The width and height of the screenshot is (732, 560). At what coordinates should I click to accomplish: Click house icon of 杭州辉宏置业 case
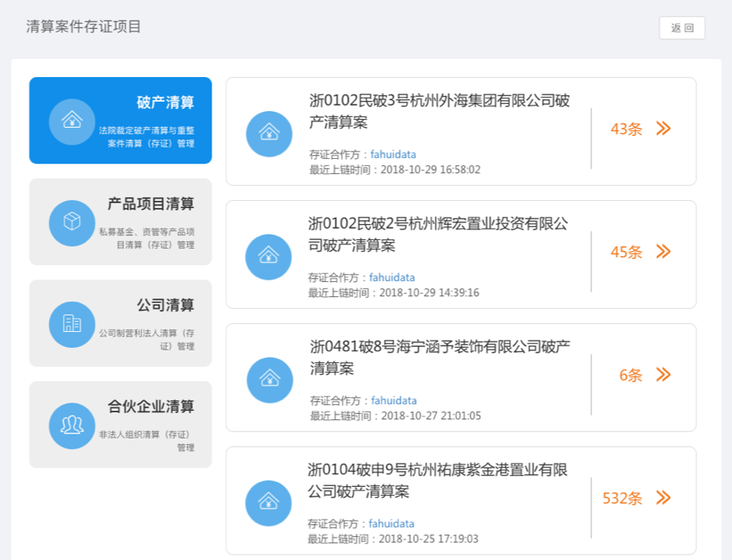pos(269,257)
